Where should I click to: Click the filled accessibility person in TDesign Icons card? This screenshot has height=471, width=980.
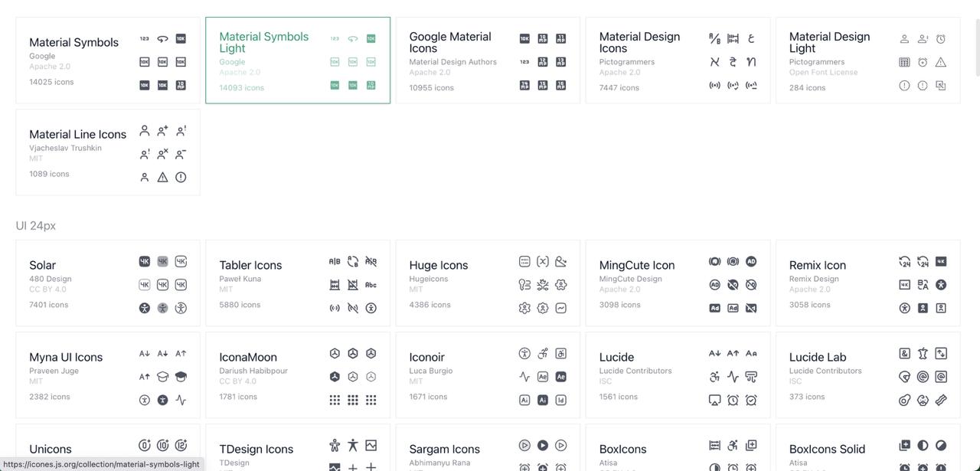(352, 445)
